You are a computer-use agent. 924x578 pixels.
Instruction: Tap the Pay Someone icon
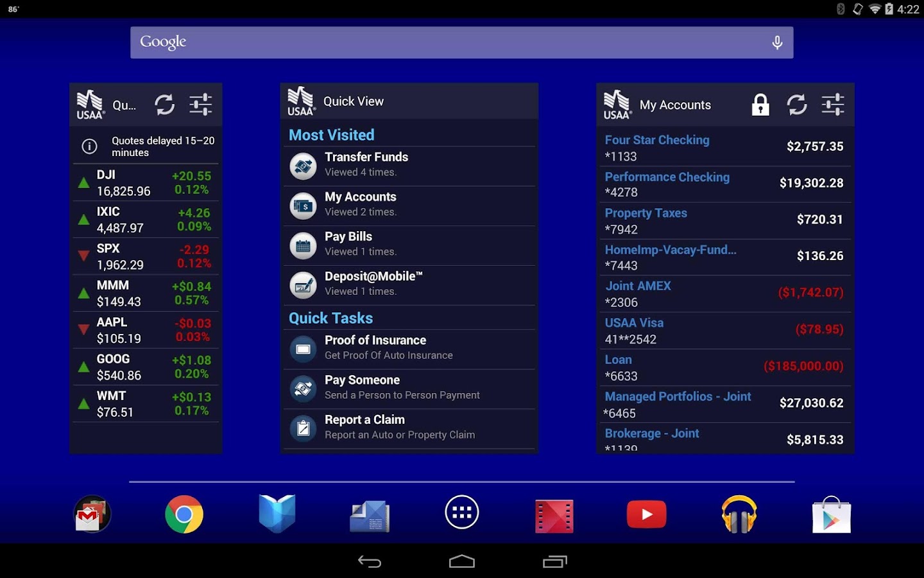point(303,389)
